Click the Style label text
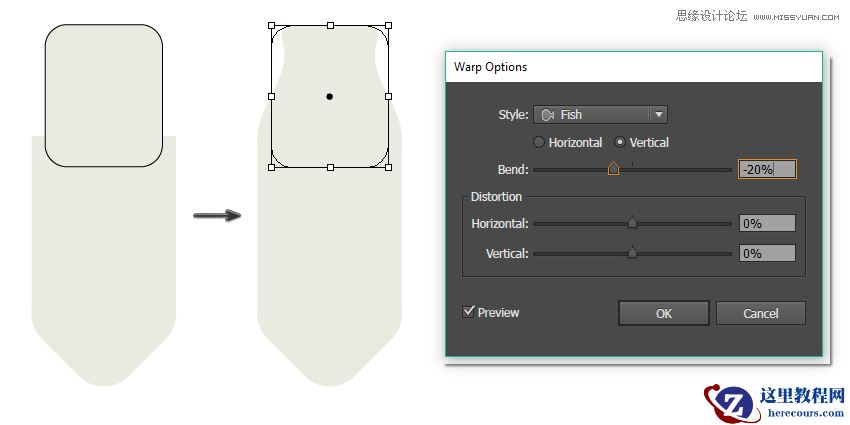 pyautogui.click(x=513, y=115)
